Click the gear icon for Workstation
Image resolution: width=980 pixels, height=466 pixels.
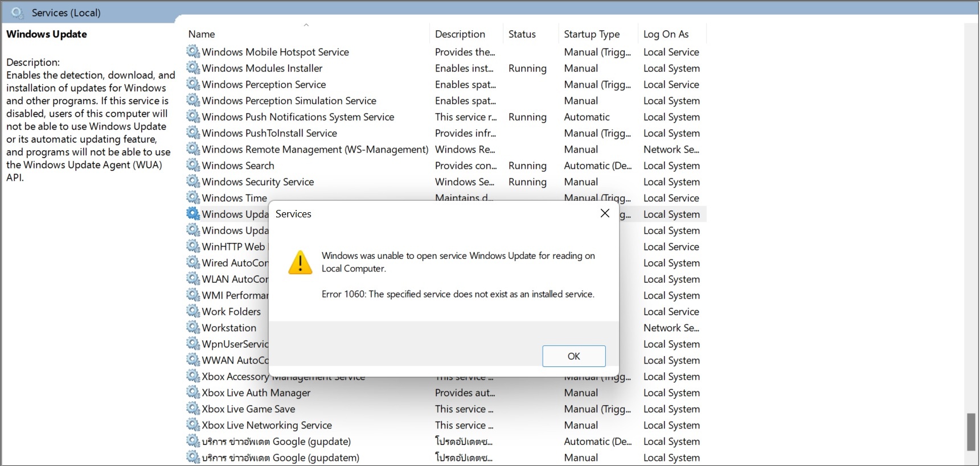pos(193,327)
